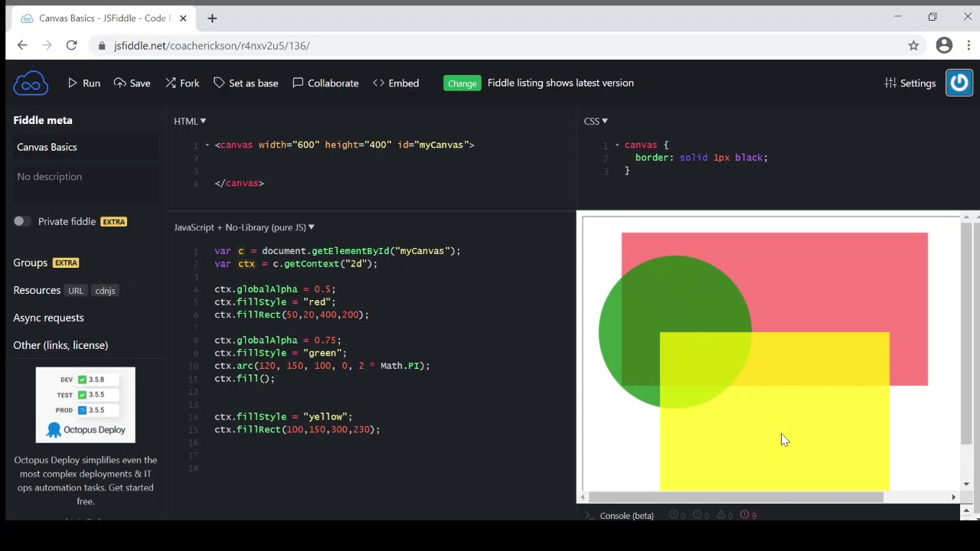Bookmark this page with star icon
Viewport: 980px width, 551px height.
pyautogui.click(x=913, y=46)
